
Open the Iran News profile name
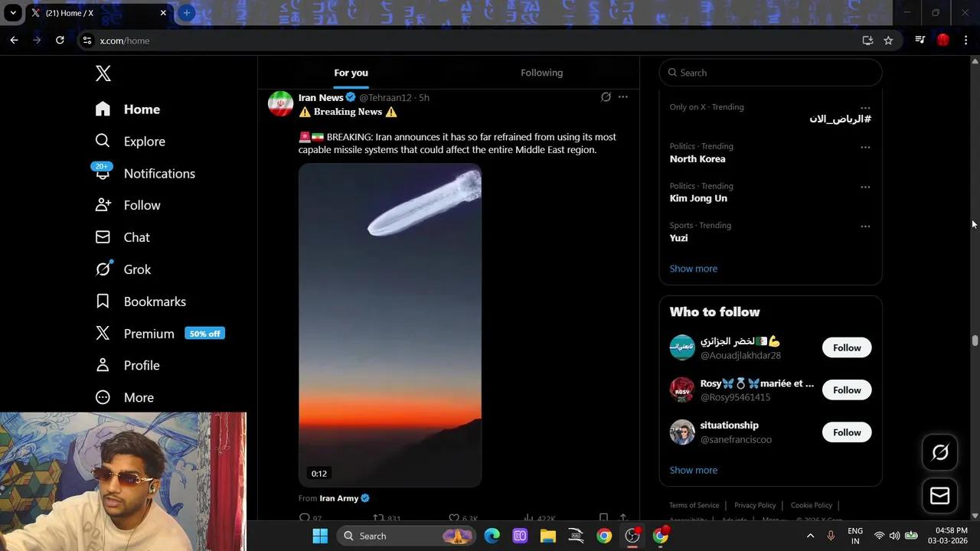[321, 97]
